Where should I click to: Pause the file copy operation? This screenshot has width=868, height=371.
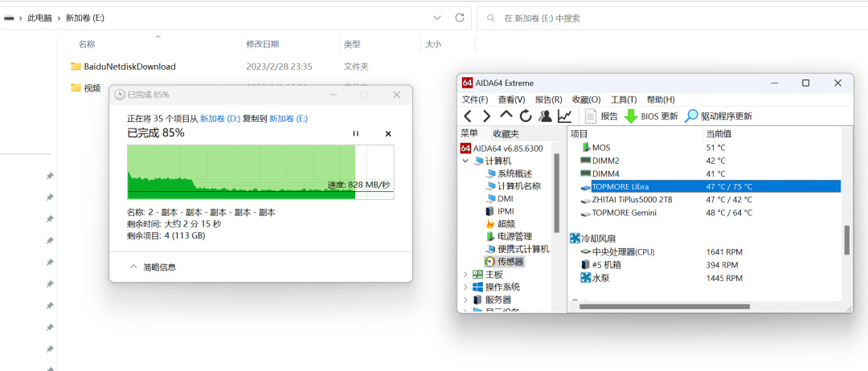point(356,134)
